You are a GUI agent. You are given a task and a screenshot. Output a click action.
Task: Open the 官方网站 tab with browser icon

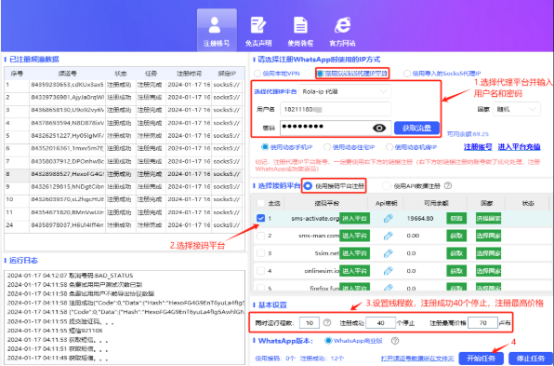click(x=342, y=32)
